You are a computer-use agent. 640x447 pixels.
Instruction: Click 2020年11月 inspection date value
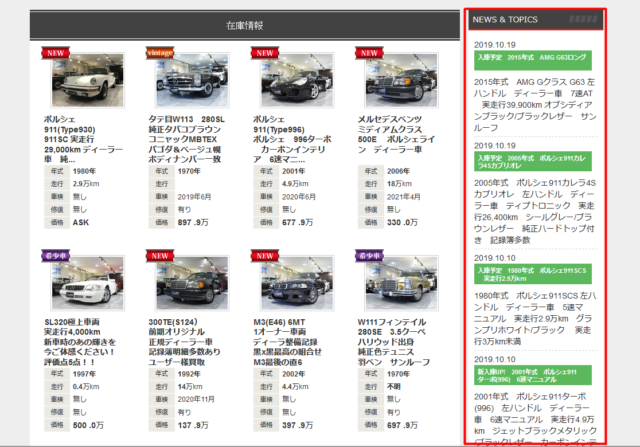(x=196, y=399)
